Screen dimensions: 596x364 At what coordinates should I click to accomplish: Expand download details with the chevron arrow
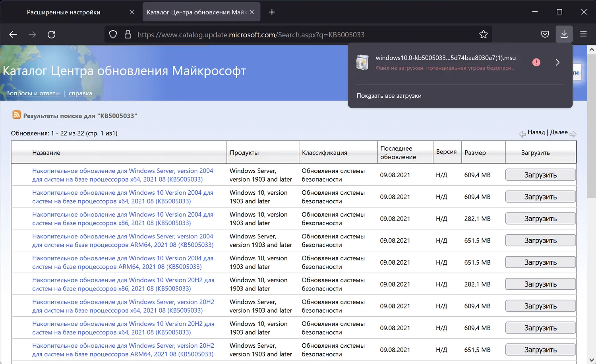click(x=558, y=62)
